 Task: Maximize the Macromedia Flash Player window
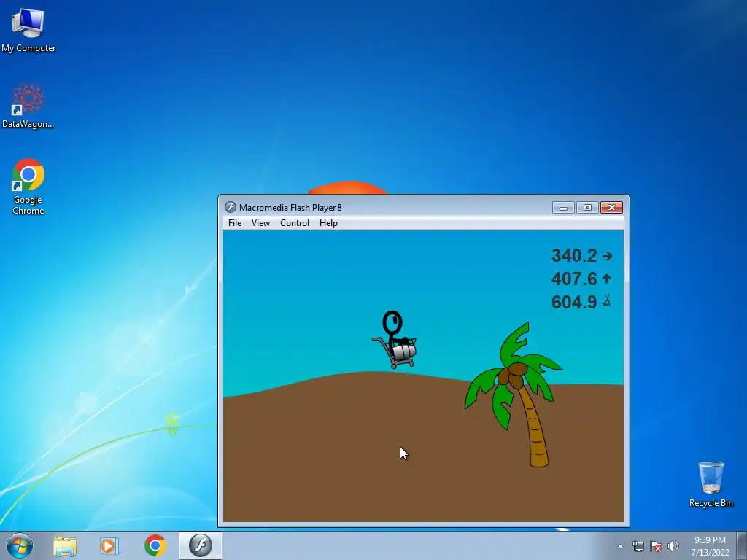click(x=587, y=208)
